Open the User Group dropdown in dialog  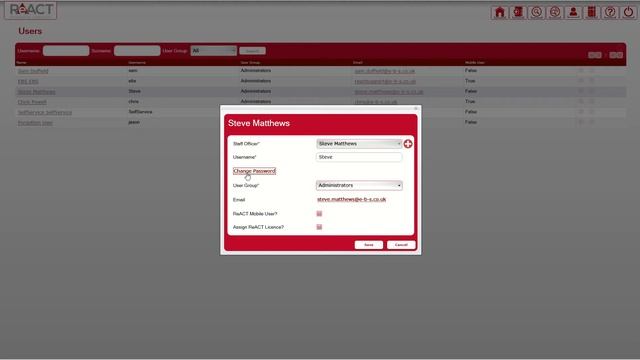coord(359,185)
